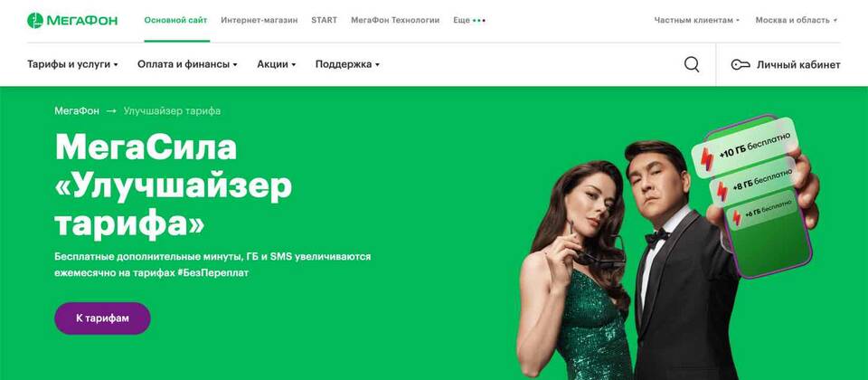Click the key icon for Личный кабинет
This screenshot has width=868, height=380.
coord(741,65)
